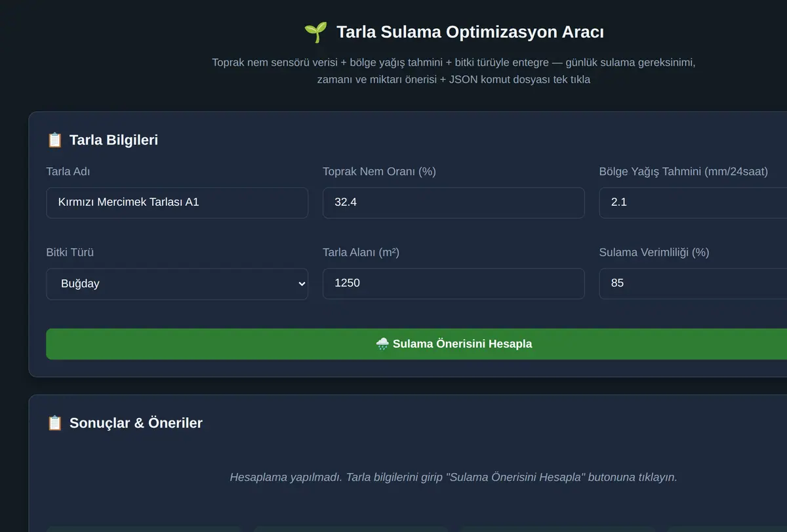Focus the Sulama Verimliliği field showing 85

pos(693,283)
